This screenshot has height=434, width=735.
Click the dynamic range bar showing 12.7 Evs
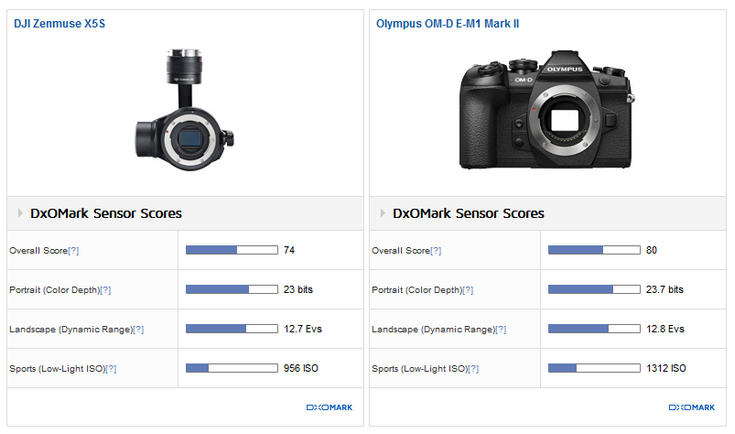pos(232,329)
